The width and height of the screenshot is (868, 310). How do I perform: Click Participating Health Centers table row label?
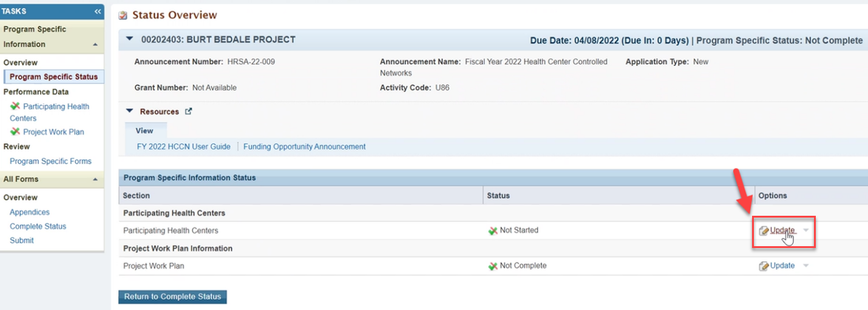point(171,230)
